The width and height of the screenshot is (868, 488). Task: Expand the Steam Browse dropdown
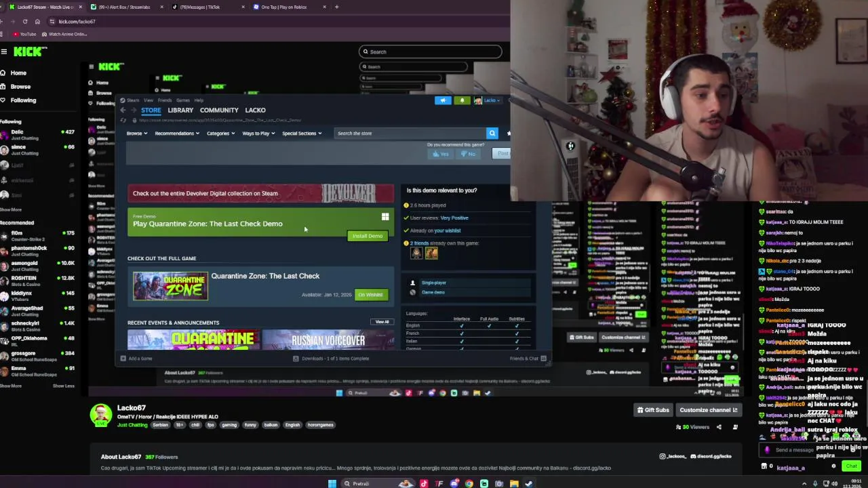click(x=136, y=134)
